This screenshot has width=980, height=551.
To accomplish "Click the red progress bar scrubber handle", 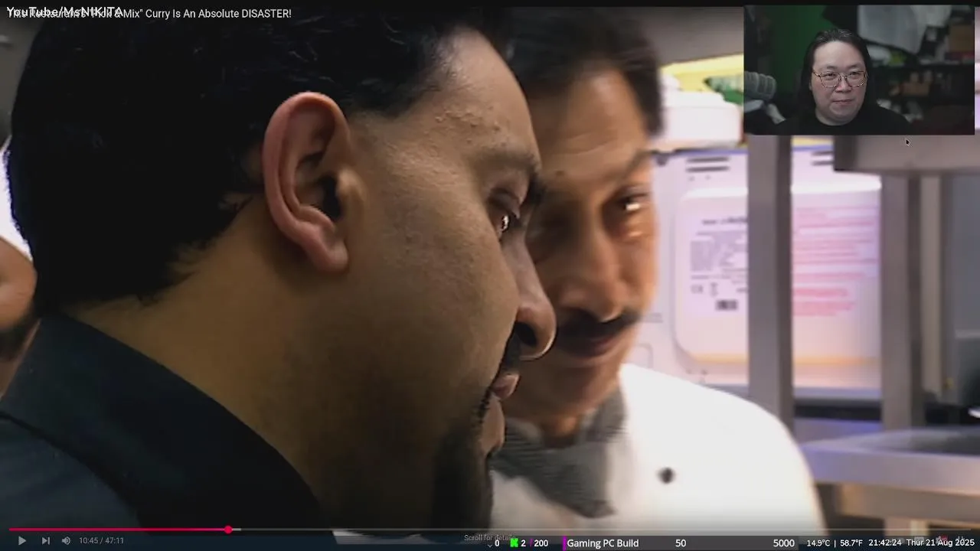I will coord(228,530).
